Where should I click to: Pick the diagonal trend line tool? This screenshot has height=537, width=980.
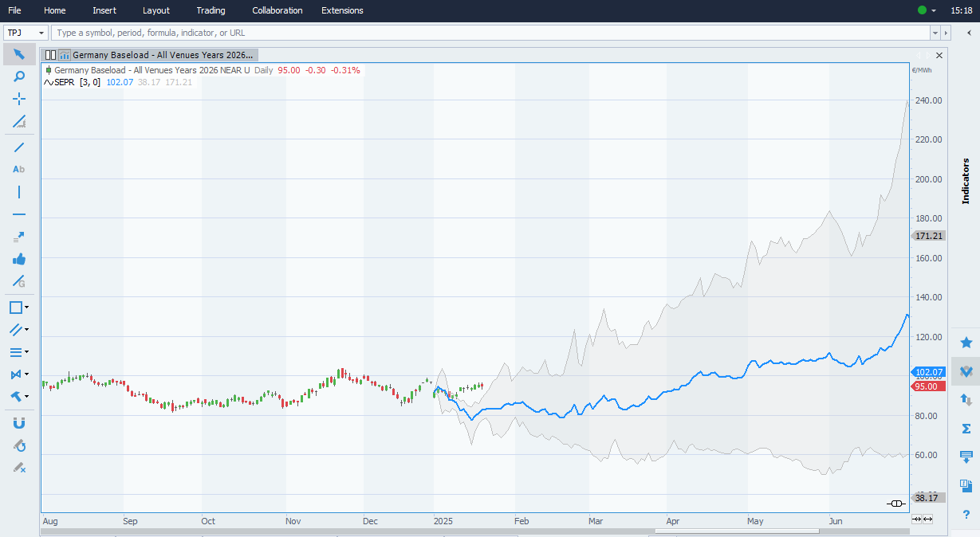(x=19, y=147)
